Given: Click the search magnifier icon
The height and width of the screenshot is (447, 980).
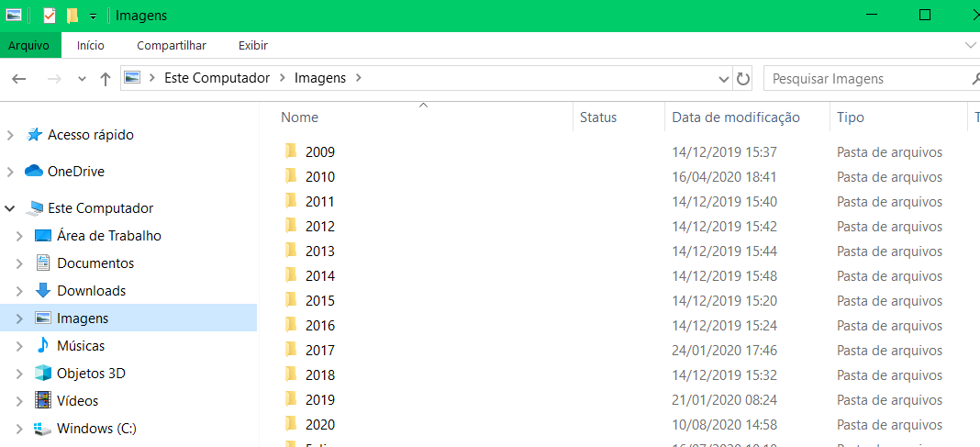Looking at the screenshot, I should coord(974,79).
